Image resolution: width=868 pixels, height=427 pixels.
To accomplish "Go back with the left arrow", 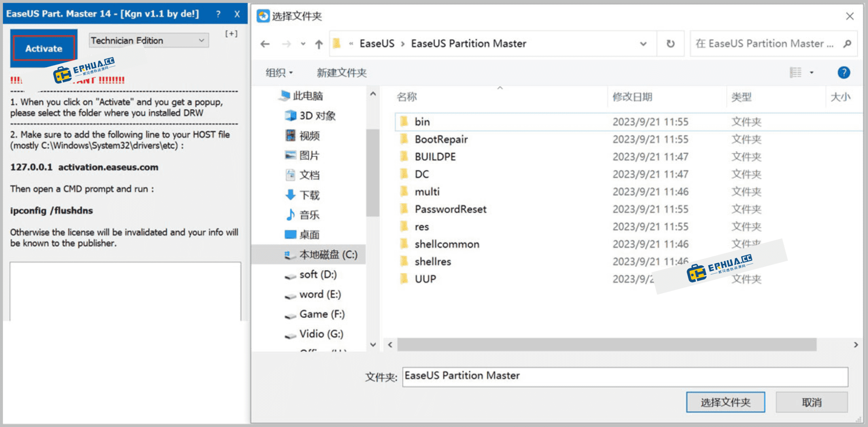I will tap(265, 44).
